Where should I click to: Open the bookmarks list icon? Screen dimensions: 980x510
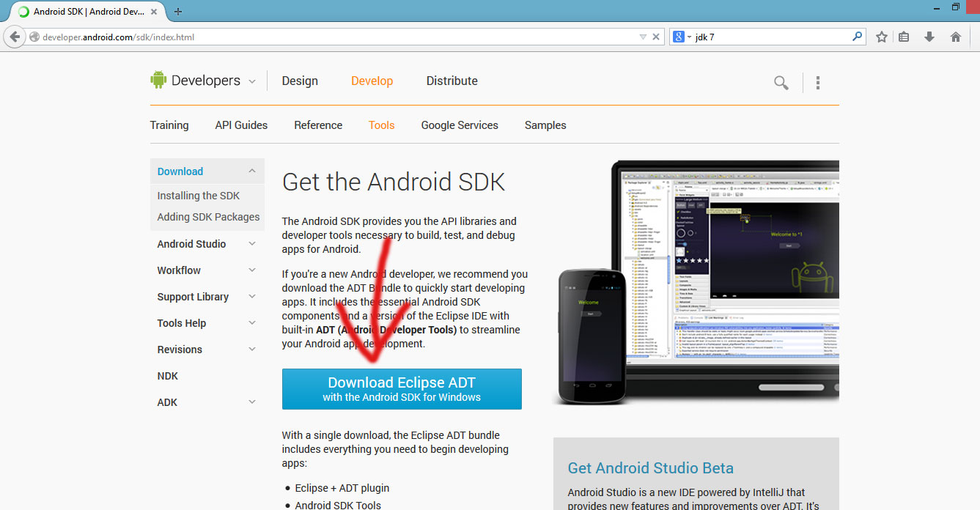tap(904, 37)
